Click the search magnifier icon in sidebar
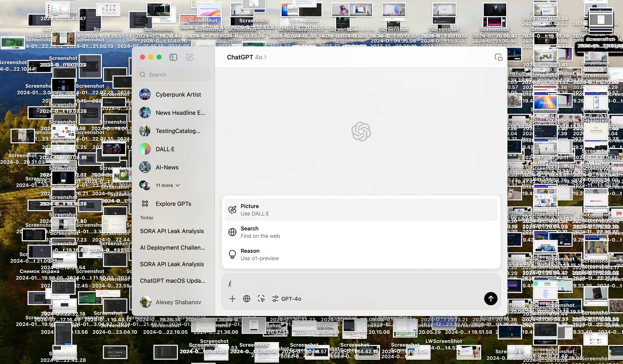Screen dimensions: 623x364 point(142,74)
